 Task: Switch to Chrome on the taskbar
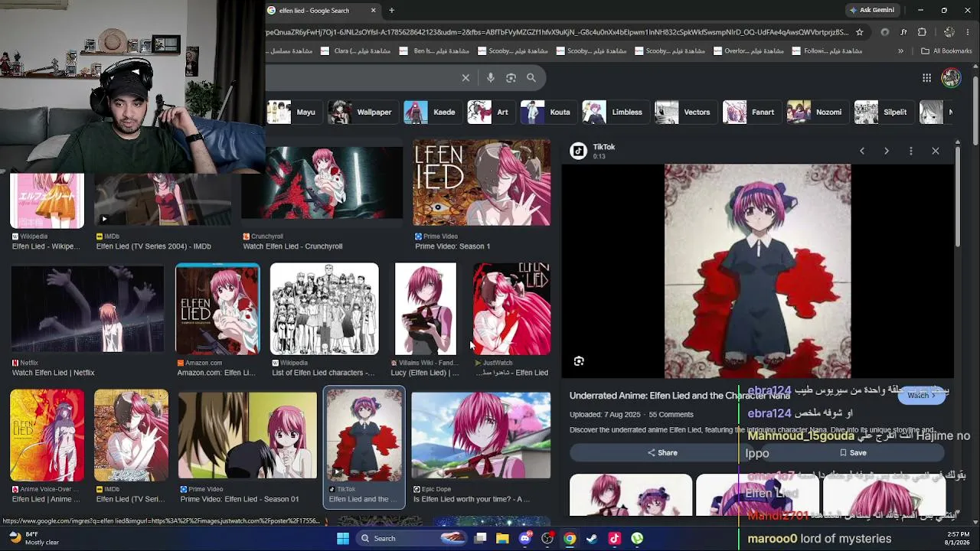[570, 538]
